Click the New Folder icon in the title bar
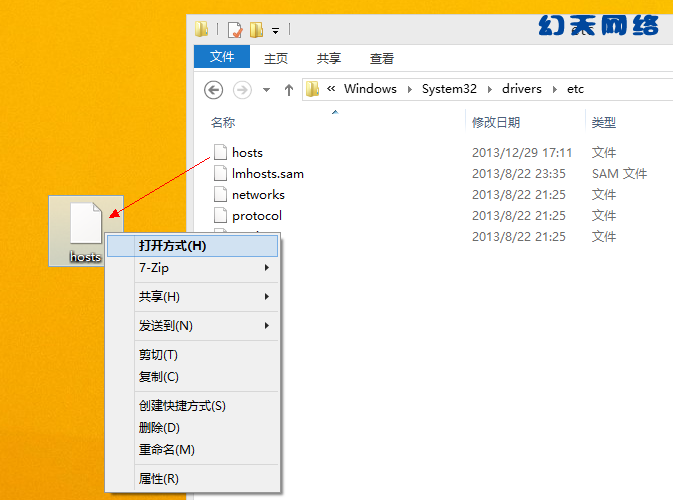 click(257, 29)
